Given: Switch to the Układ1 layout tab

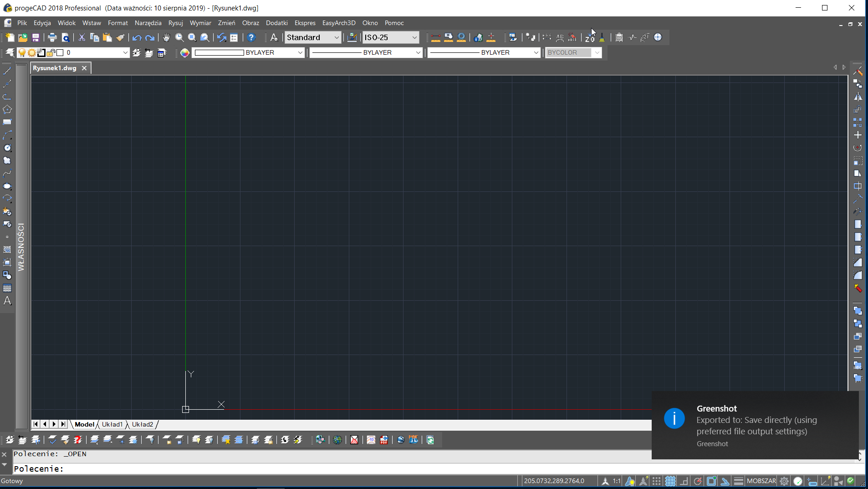Looking at the screenshot, I should (112, 424).
